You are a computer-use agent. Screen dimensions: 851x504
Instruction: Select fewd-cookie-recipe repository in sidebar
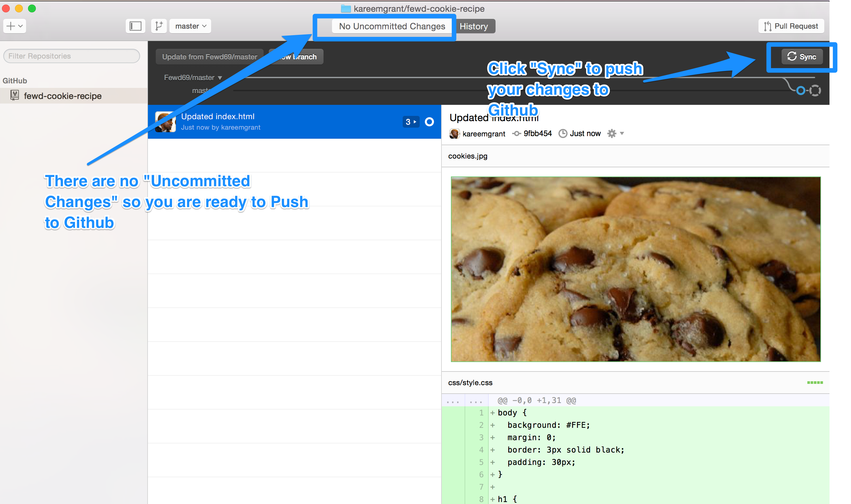[x=74, y=96]
